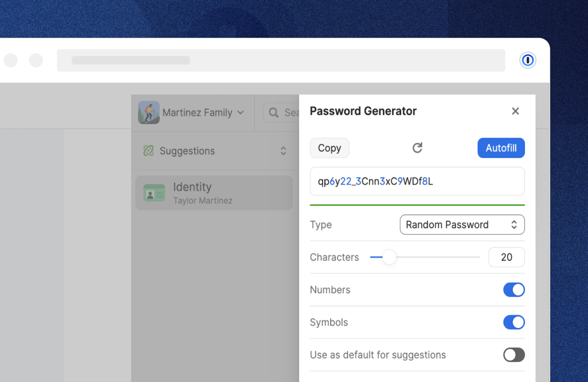Screen dimensions: 588x382
Task: Turn off the Symbols toggle
Action: tap(514, 322)
